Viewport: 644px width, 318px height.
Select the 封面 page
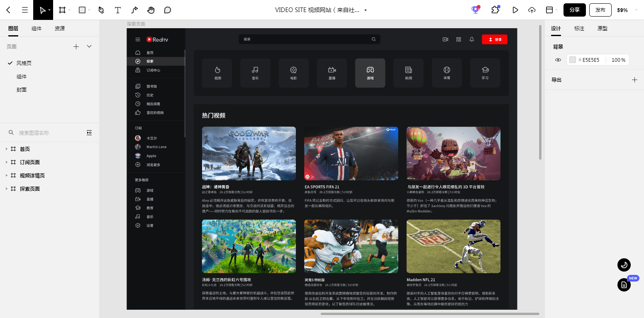(x=22, y=90)
